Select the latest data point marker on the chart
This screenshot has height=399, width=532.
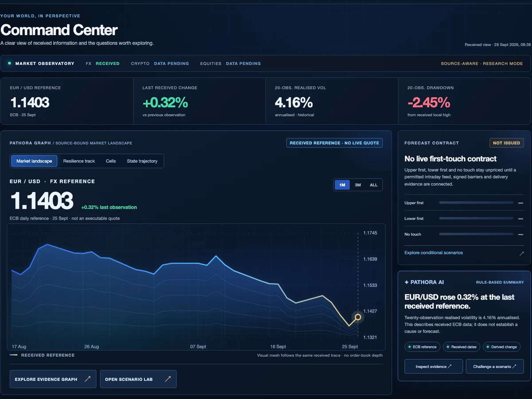(358, 317)
